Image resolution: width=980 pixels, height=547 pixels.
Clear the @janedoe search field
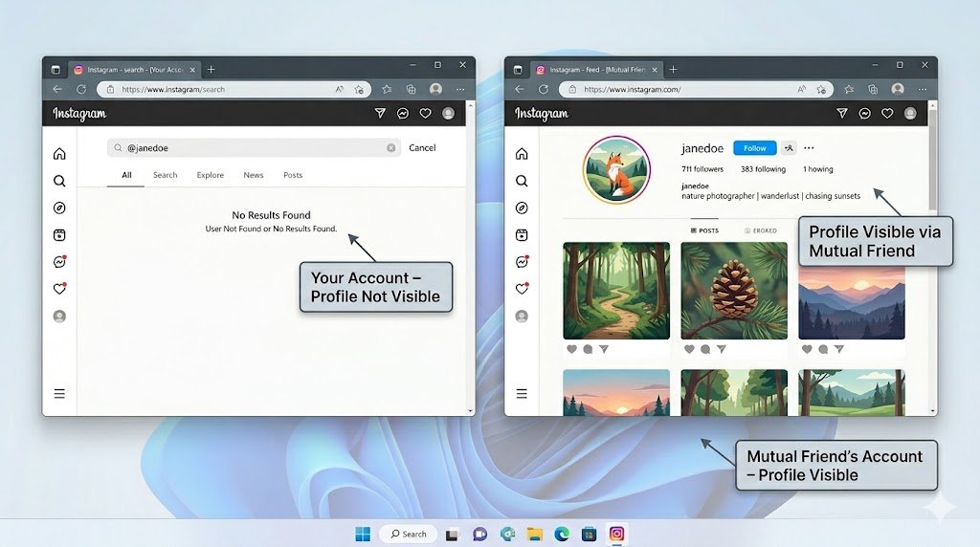391,148
